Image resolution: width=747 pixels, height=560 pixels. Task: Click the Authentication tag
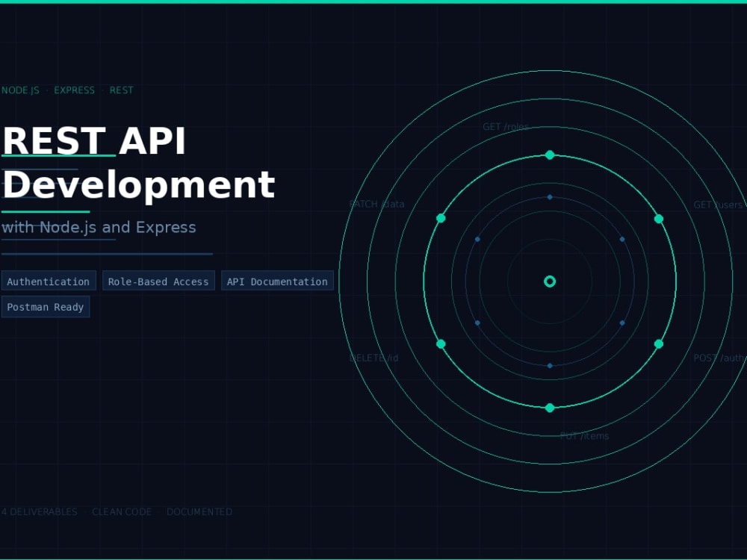coord(49,281)
